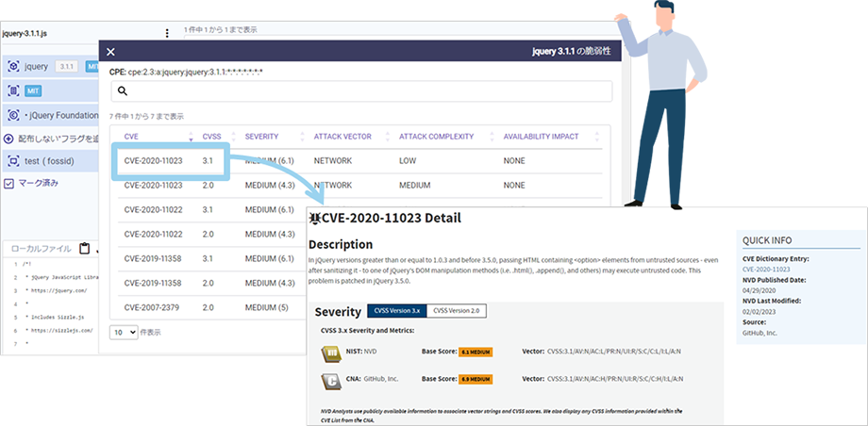Sort by the CVSS column arrows
Image resolution: width=868 pixels, height=426 pixels.
pyautogui.click(x=233, y=137)
